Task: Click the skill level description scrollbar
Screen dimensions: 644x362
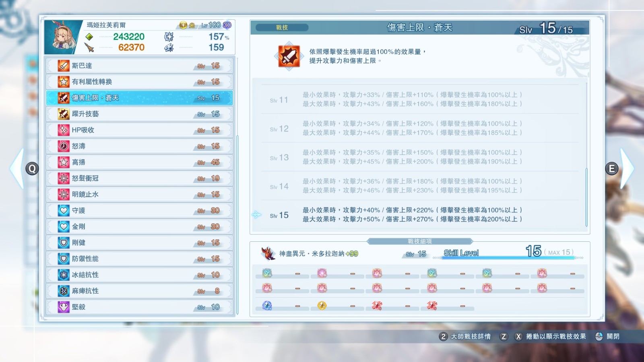Action: pyautogui.click(x=586, y=197)
